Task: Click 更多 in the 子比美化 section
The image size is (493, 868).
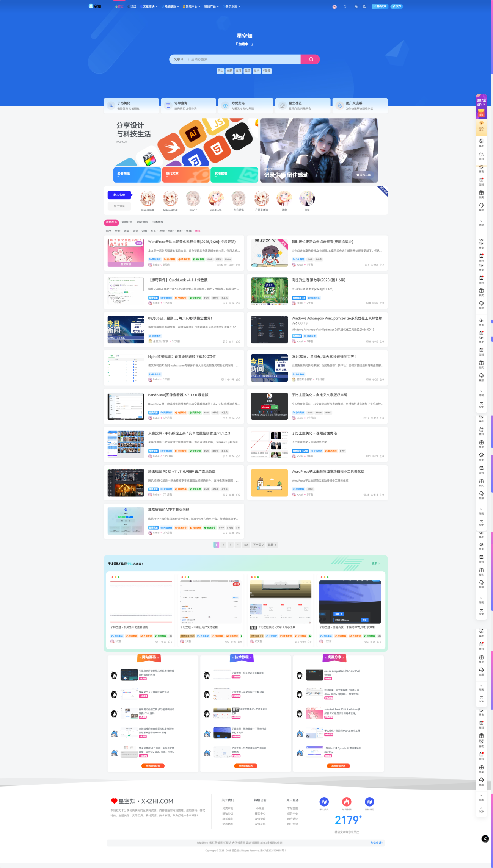Action: [x=375, y=563]
